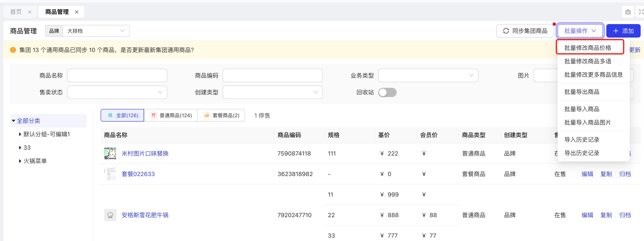
Task: Focus the 商品名称 input field
Action: tap(117, 75)
